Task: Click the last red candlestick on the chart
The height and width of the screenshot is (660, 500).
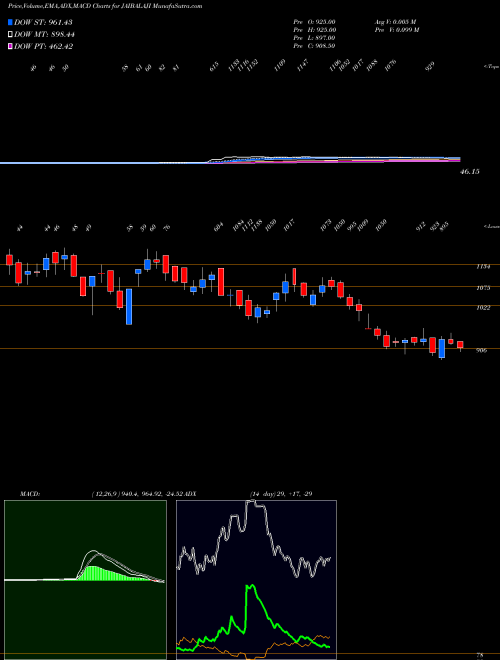Action: (460, 345)
